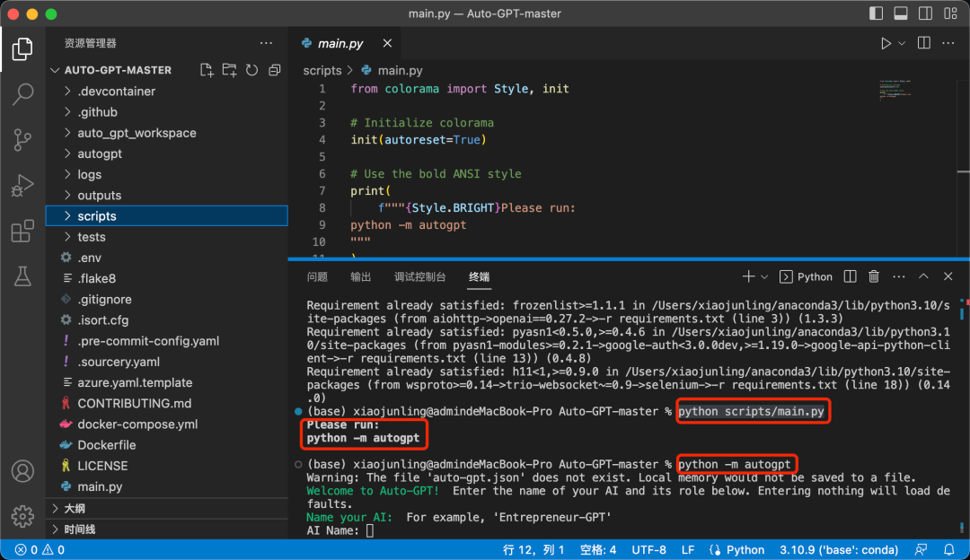Image resolution: width=970 pixels, height=560 pixels.
Task: Click the Python language mode in status bar
Action: point(745,550)
